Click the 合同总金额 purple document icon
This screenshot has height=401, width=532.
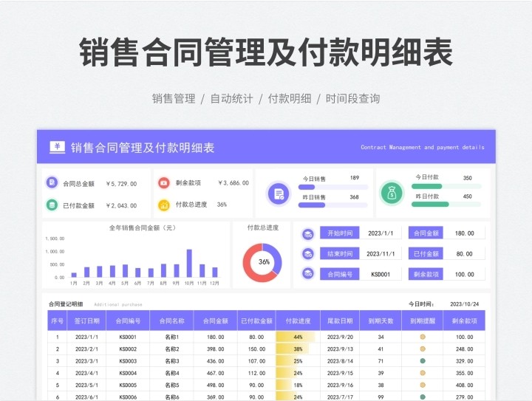tap(52, 182)
